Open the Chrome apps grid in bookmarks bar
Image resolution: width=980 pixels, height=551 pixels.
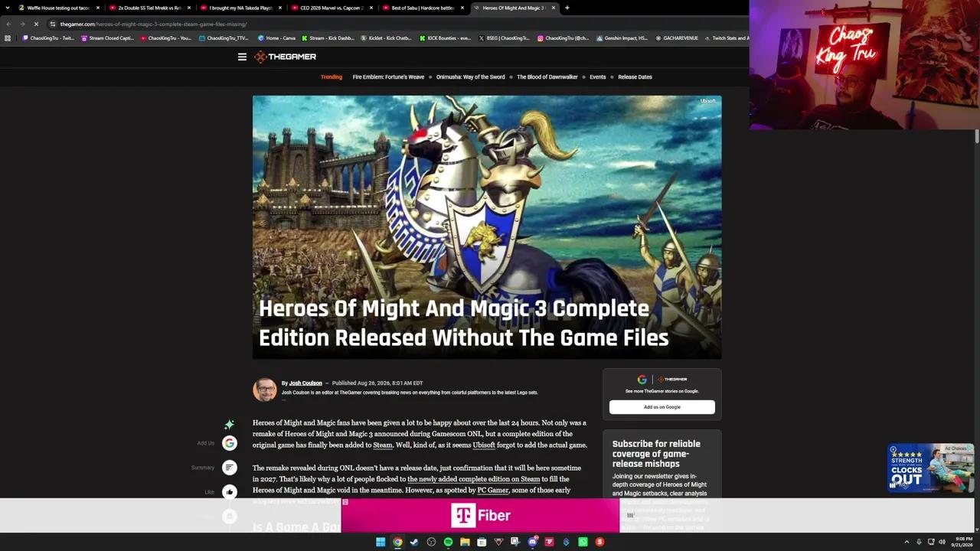click(x=8, y=38)
